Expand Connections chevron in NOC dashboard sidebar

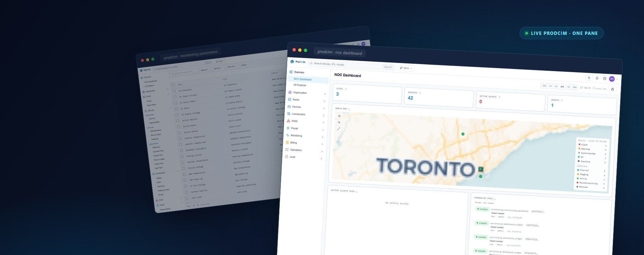pyautogui.click(x=324, y=115)
